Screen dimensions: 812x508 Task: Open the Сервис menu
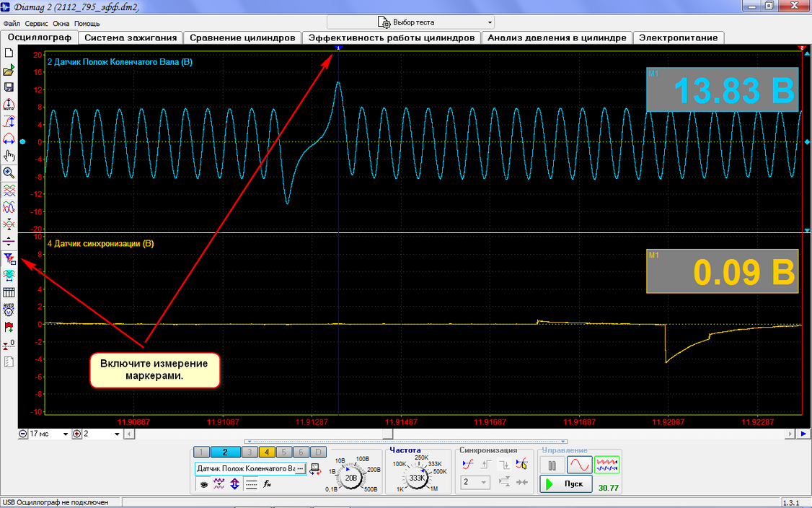pyautogui.click(x=36, y=23)
